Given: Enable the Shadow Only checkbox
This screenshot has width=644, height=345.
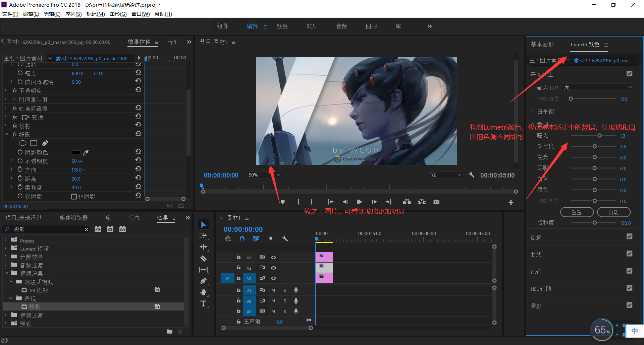Looking at the screenshot, I should click(74, 197).
